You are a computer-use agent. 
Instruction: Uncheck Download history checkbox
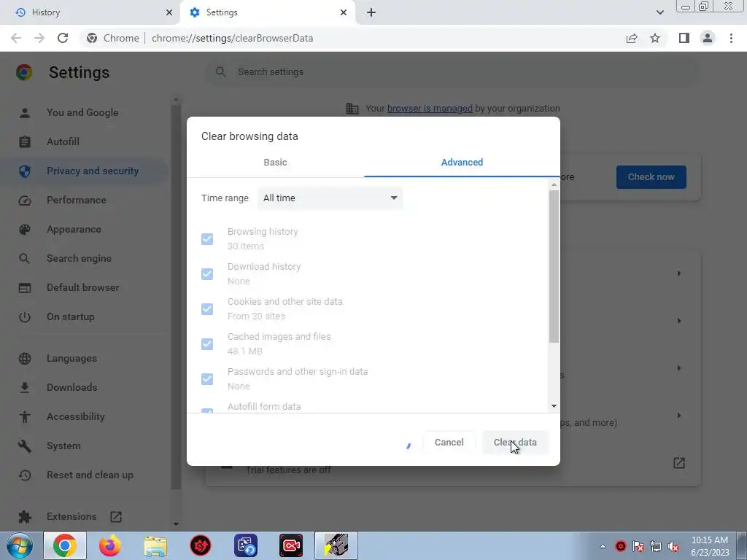click(x=206, y=274)
